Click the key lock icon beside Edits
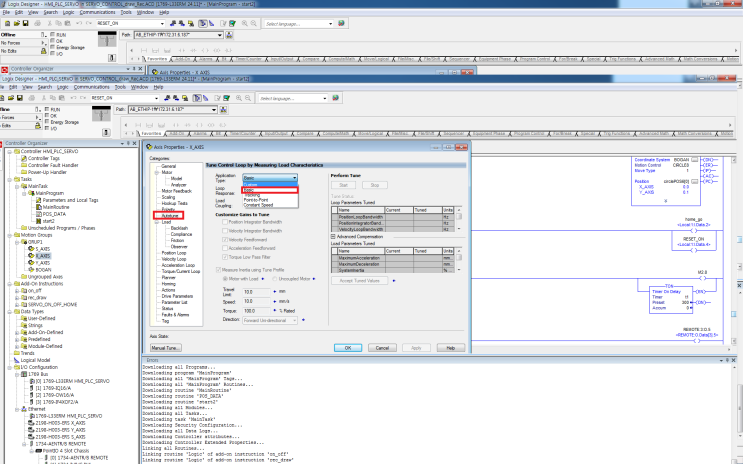743x464 pixels. [x=38, y=126]
